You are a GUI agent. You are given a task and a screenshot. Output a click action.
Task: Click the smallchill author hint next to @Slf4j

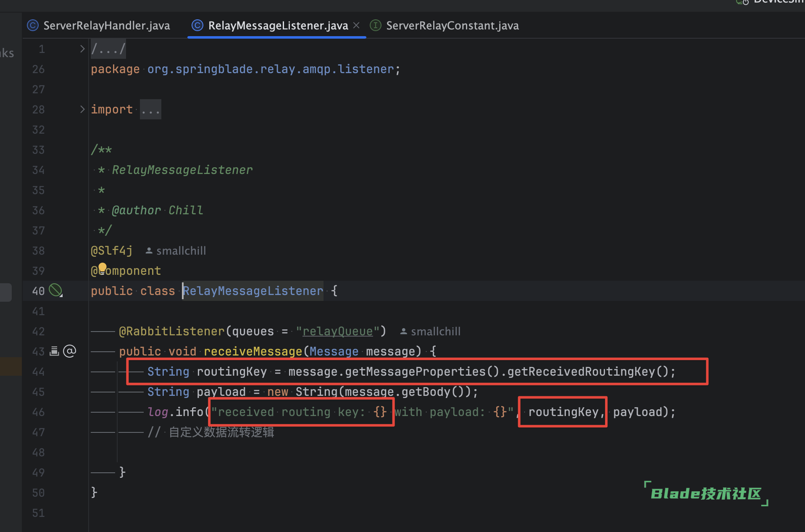pos(176,251)
